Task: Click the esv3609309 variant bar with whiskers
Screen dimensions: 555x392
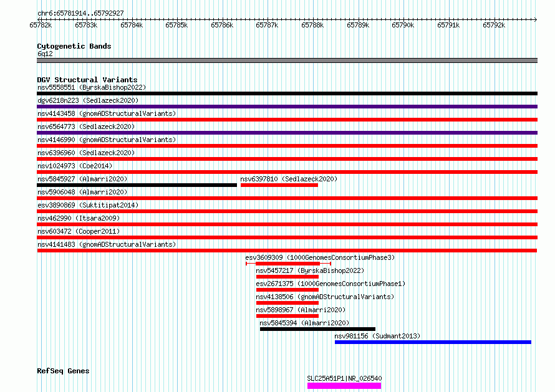Action: (288, 264)
